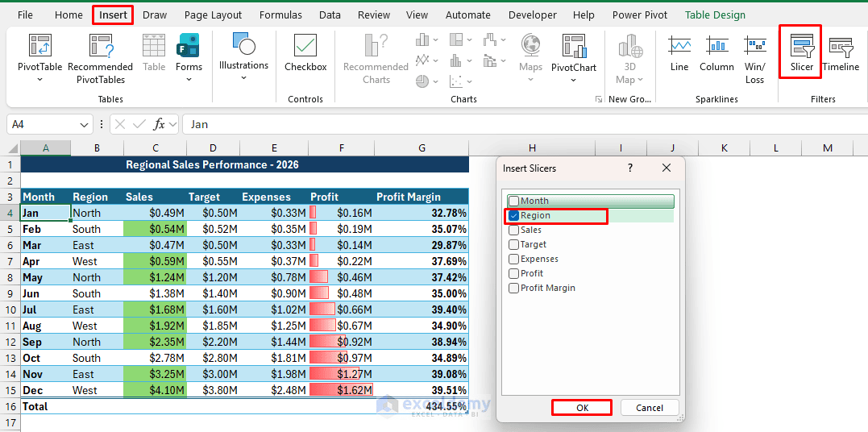
Task: Check the Expenses checkbox in Insert Slicers
Action: coord(513,259)
